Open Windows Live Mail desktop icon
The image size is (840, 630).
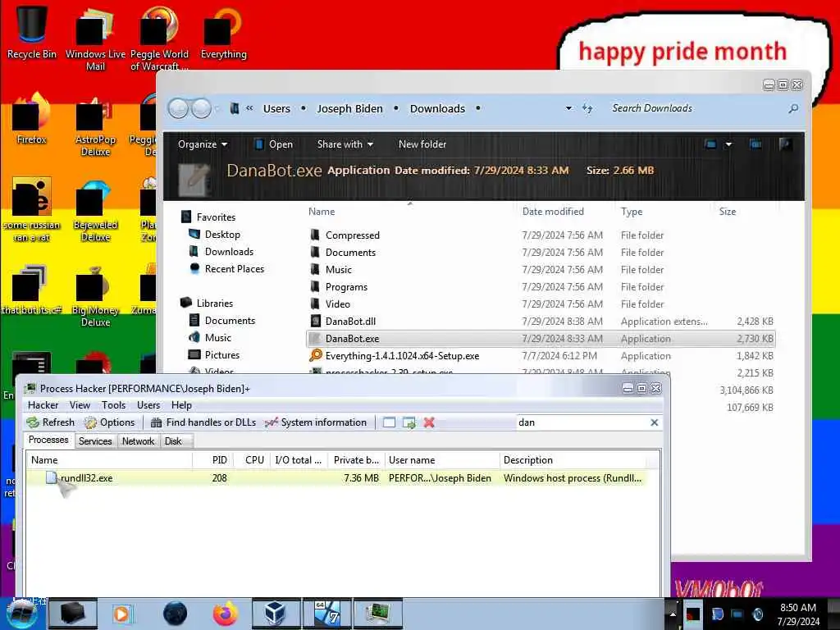pyautogui.click(x=95, y=38)
